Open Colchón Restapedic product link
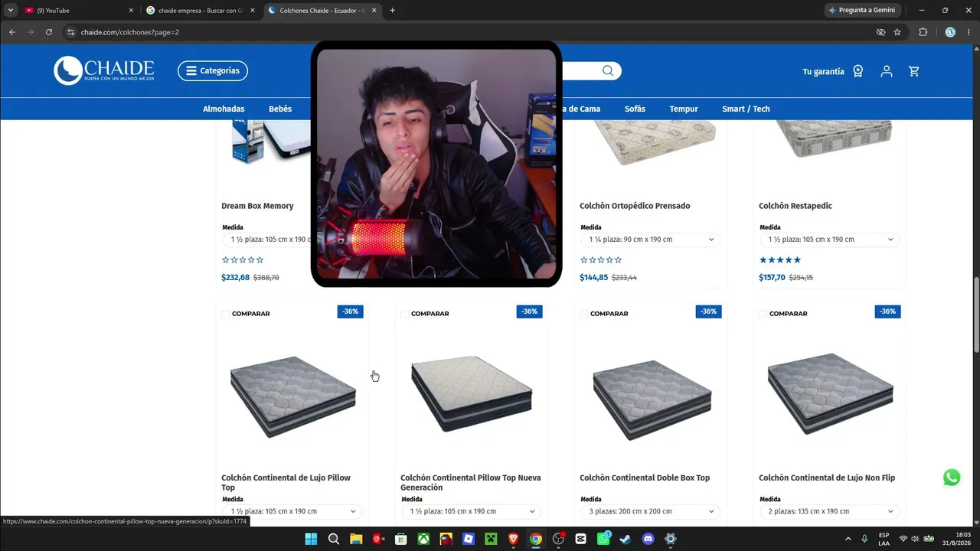The width and height of the screenshot is (980, 551). [x=795, y=206]
